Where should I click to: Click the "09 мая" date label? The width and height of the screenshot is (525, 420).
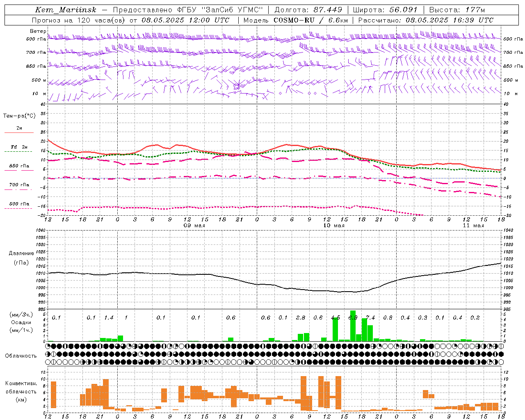pyautogui.click(x=194, y=226)
